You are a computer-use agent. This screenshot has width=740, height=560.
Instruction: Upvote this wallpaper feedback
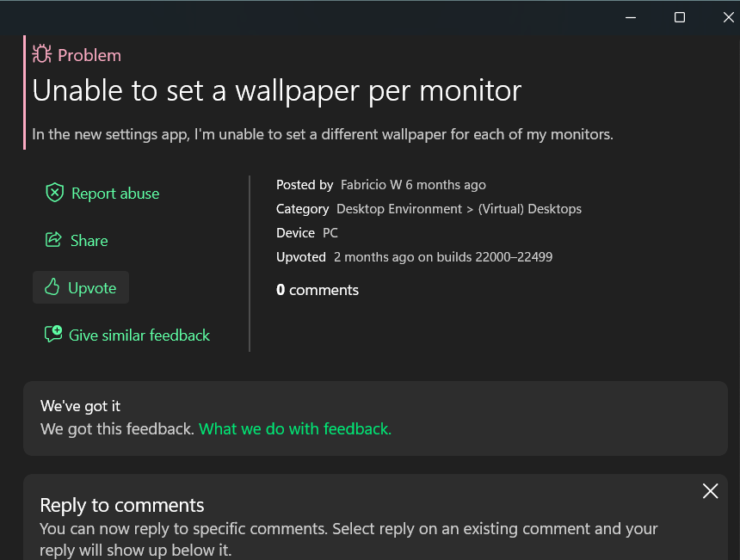tap(81, 287)
